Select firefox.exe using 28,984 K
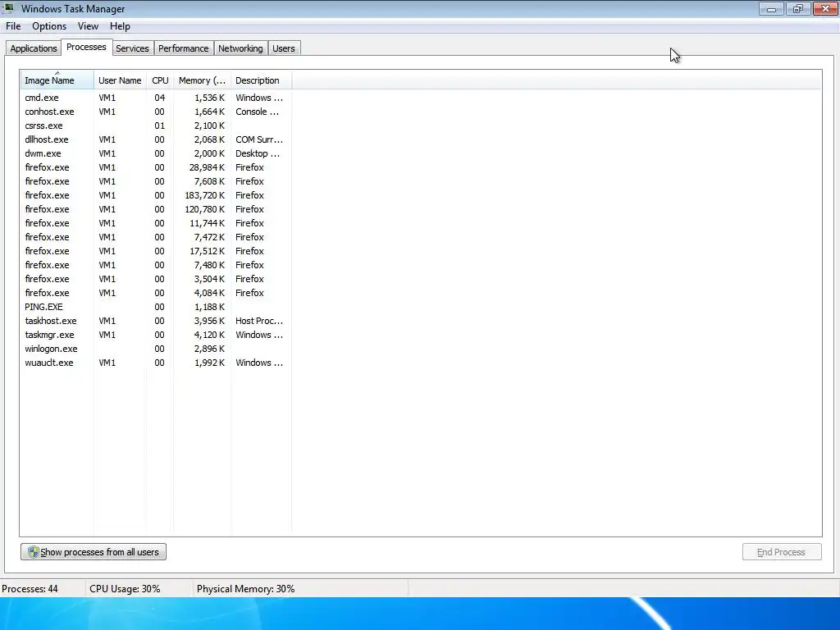Viewport: 840px width, 630px height. click(x=155, y=167)
